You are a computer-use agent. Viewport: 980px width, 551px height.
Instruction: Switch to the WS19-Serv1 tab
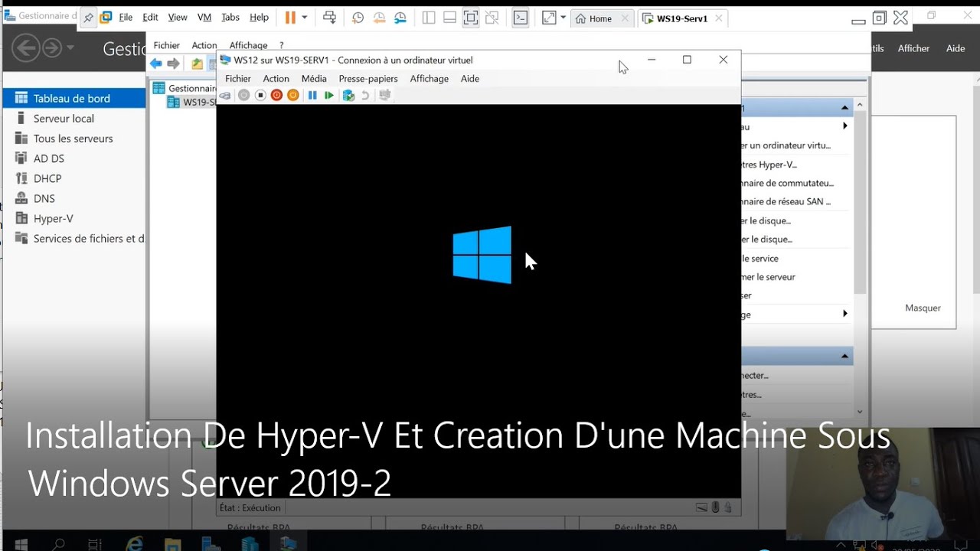681,18
